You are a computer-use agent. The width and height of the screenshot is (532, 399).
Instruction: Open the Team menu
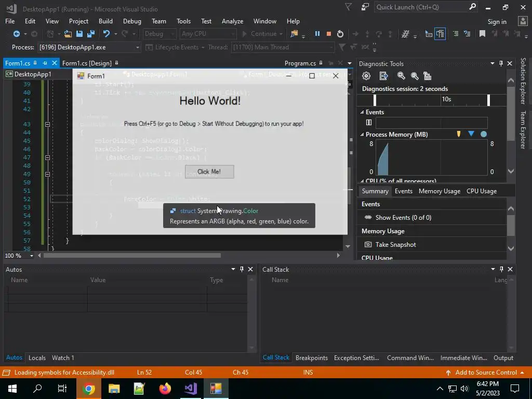pos(159,21)
